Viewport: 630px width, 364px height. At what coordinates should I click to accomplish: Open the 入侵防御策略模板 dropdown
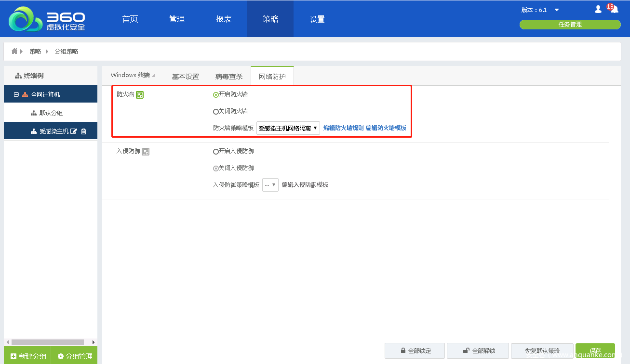pos(270,185)
